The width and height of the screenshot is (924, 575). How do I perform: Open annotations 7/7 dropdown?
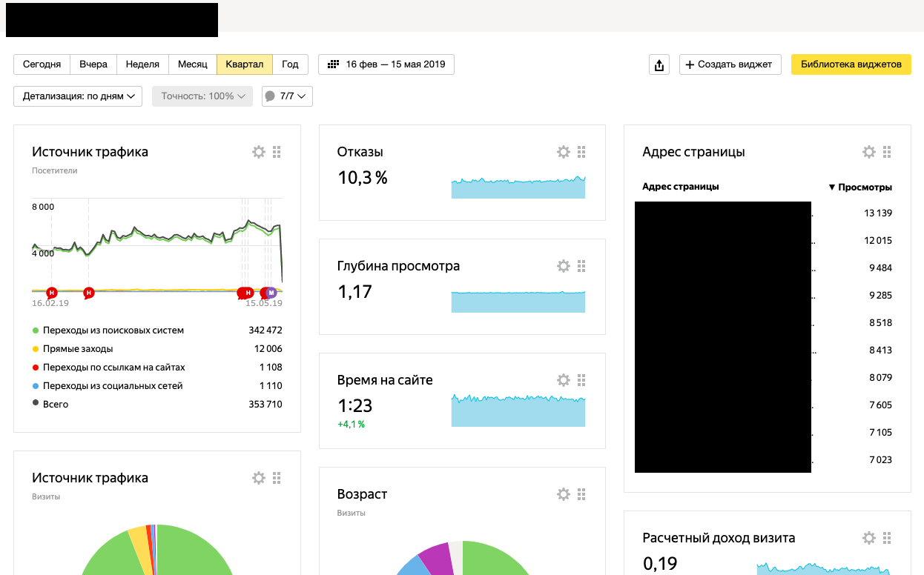pyautogui.click(x=287, y=96)
